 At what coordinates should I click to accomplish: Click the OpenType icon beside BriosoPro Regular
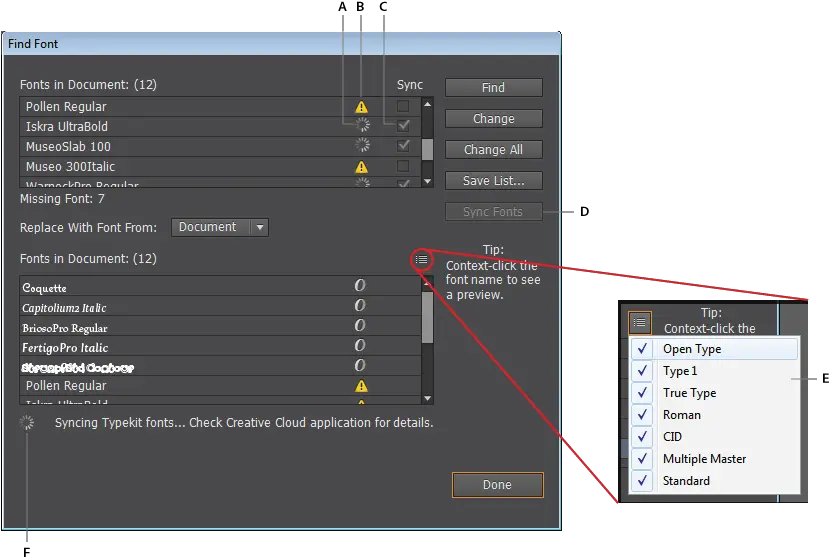[360, 326]
